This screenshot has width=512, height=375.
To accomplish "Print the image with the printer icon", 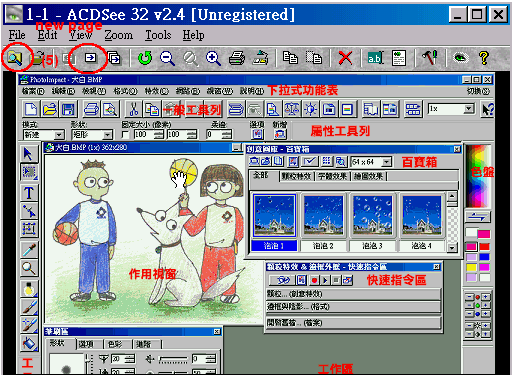I will (237, 58).
